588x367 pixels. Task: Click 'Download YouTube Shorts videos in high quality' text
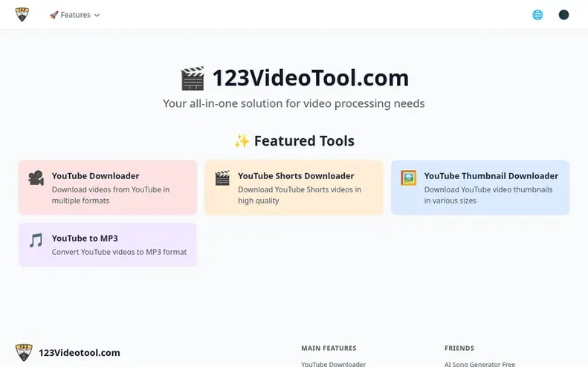(300, 195)
